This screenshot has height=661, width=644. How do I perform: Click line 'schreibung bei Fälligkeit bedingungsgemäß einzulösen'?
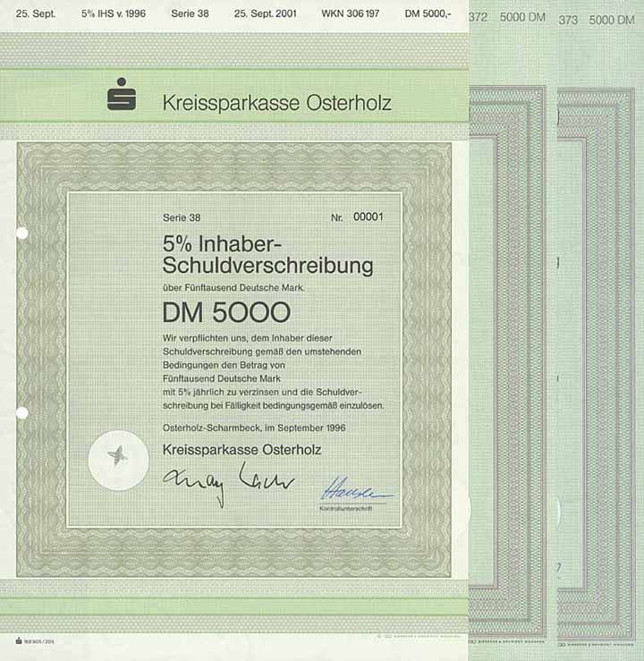tap(273, 405)
